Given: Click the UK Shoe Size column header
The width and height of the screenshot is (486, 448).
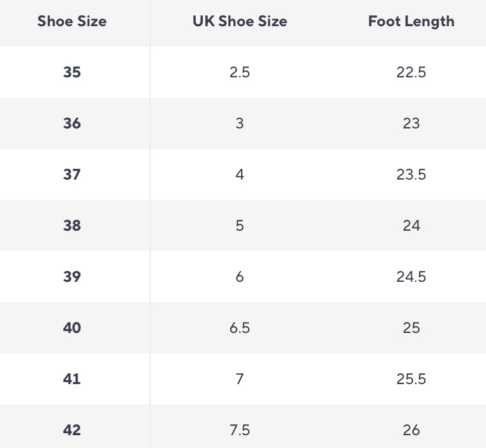Looking at the screenshot, I should point(240,21).
